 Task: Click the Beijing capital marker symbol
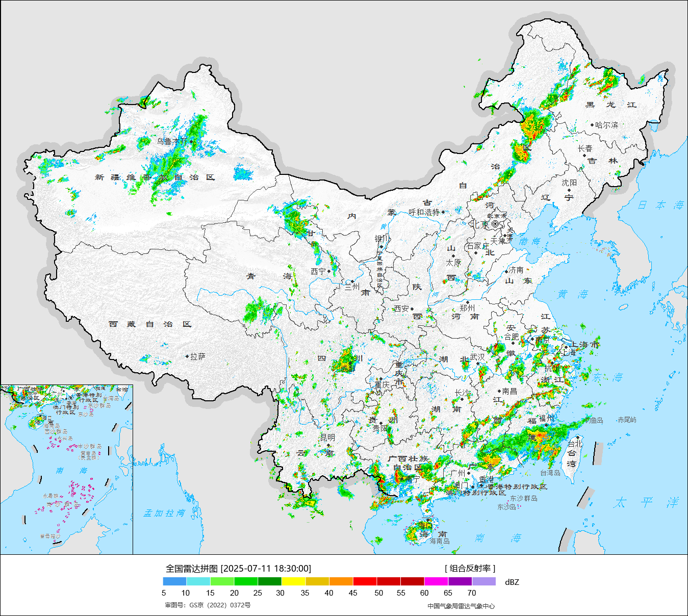click(495, 224)
